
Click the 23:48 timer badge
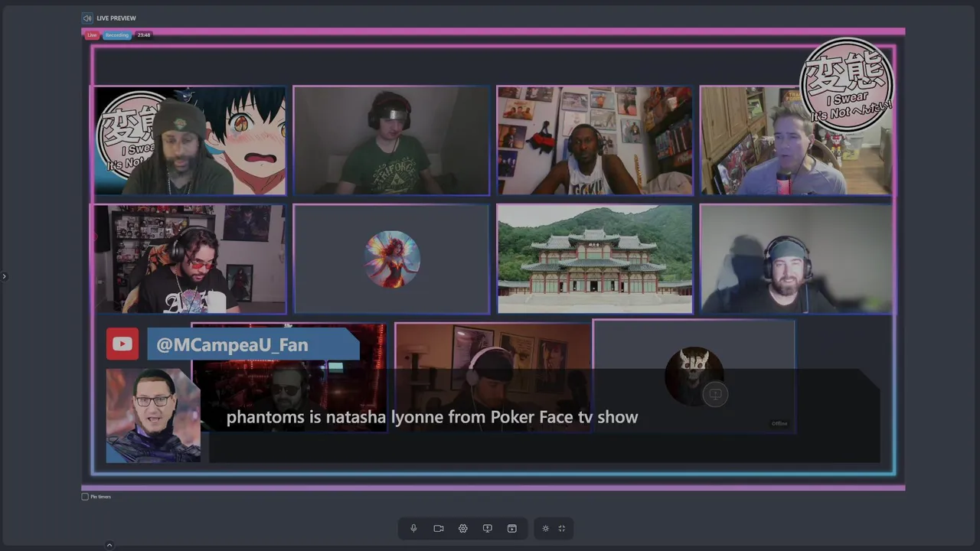pos(143,35)
